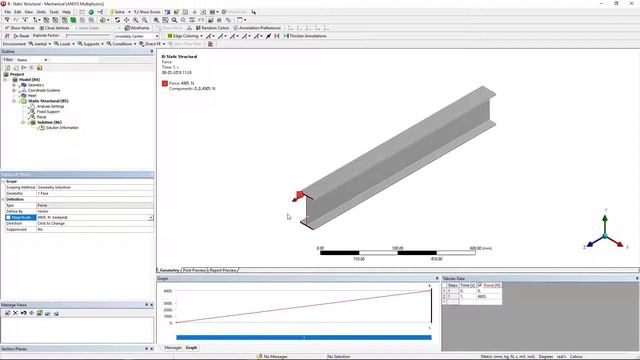Image resolution: width=640 pixels, height=360 pixels.
Task: Click Show Errors button
Action: pos(147,12)
